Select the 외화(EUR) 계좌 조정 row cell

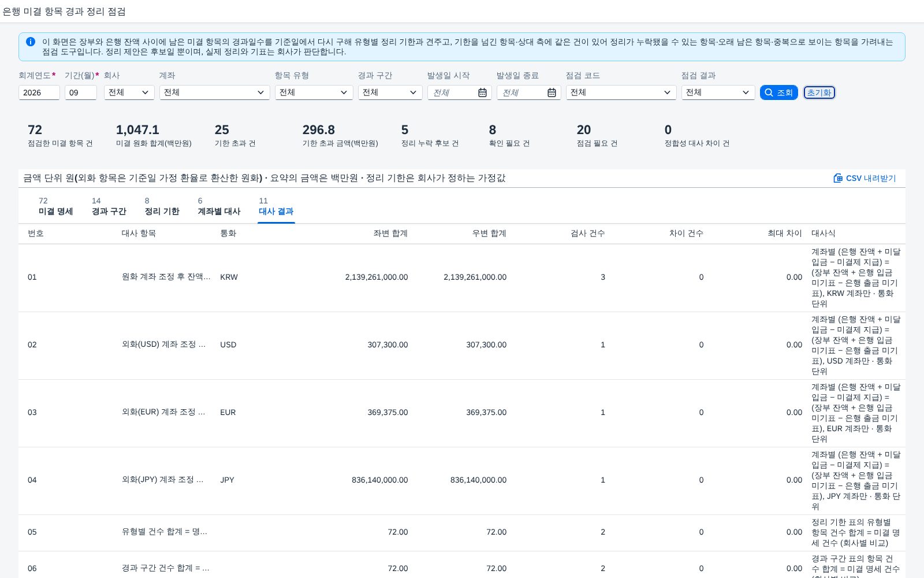coord(163,412)
